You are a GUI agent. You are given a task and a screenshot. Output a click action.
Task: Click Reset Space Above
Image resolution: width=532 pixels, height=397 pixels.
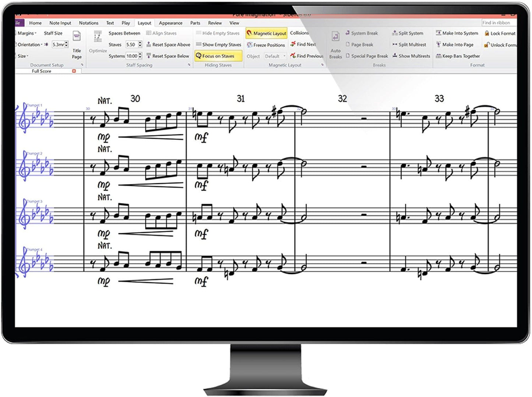tap(168, 45)
